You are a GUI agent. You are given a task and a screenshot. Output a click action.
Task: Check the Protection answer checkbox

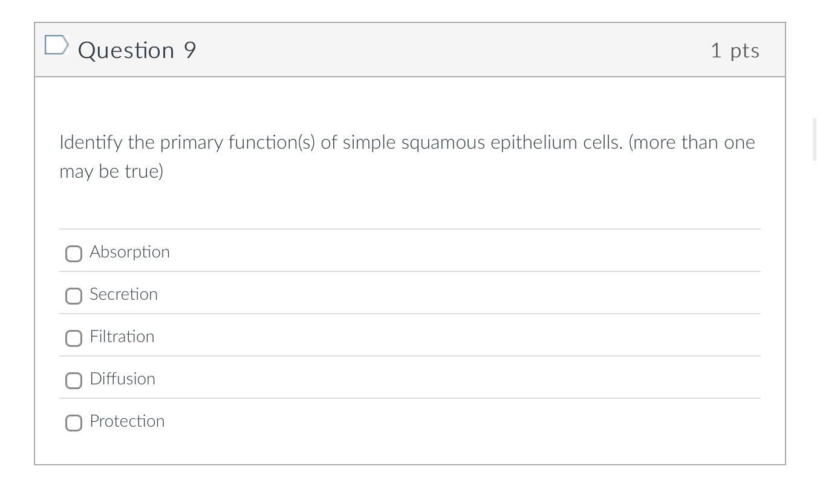[x=73, y=423]
